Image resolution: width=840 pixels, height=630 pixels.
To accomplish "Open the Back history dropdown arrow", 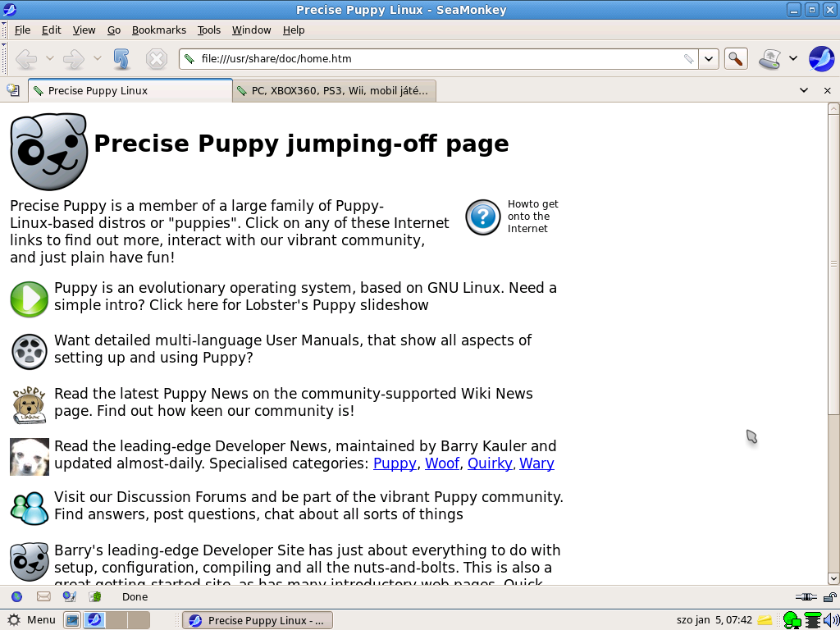I will 50,58.
